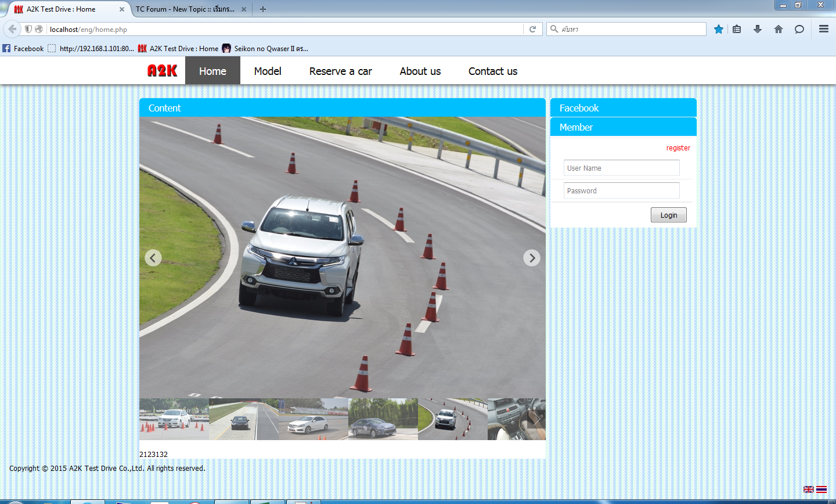Go to Reserve a car page
The width and height of the screenshot is (836, 504).
pyautogui.click(x=341, y=71)
